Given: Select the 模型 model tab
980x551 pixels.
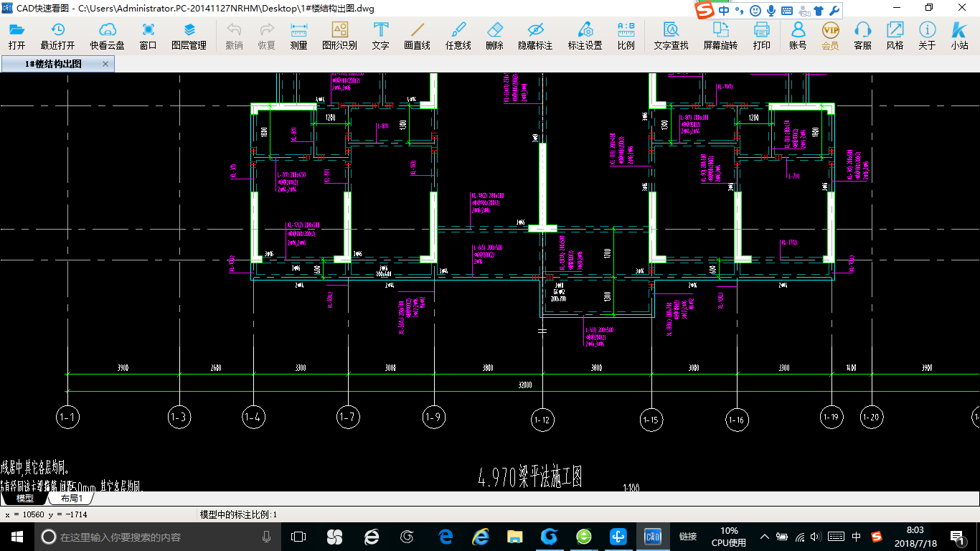Looking at the screenshot, I should click(x=24, y=498).
